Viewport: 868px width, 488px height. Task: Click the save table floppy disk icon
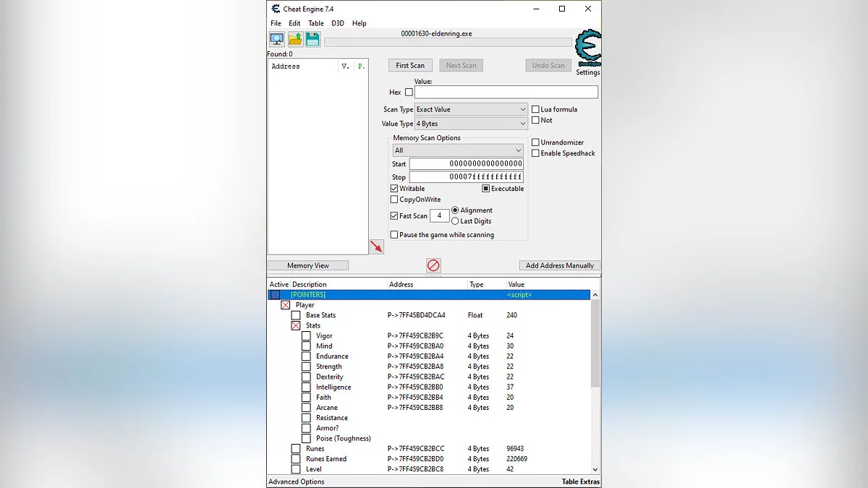312,39
